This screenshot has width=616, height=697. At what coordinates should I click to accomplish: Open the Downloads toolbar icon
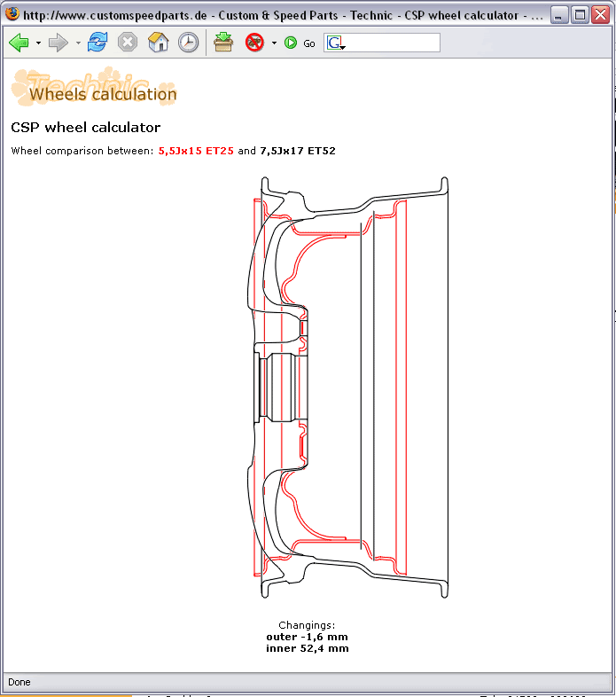coord(223,43)
